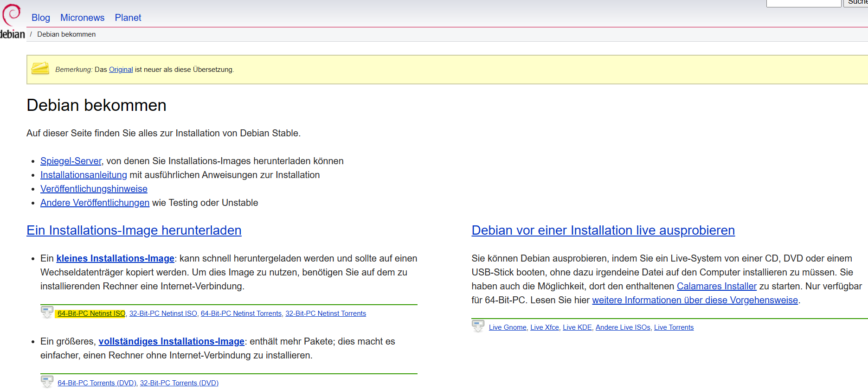This screenshot has height=390, width=868.
Task: Click the yellow note icon beside Bemerkung
Action: [x=40, y=68]
